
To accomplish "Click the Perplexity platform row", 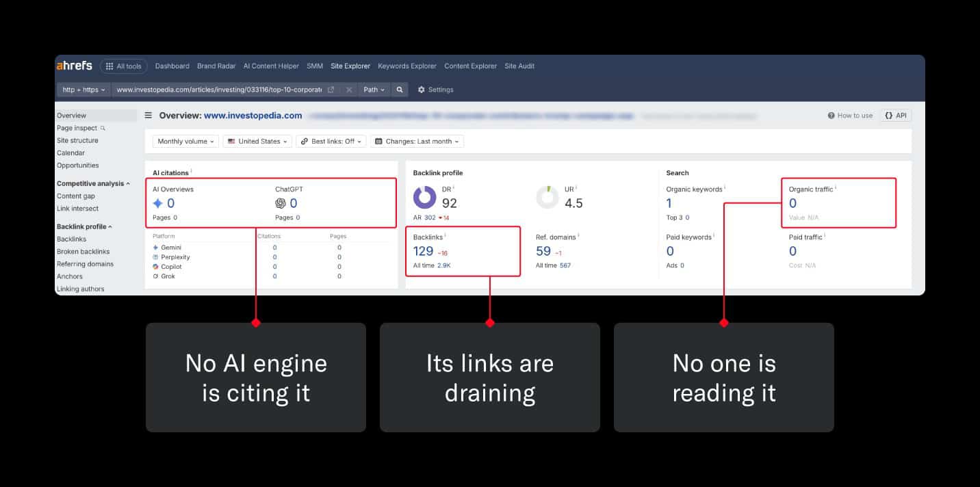I will (x=270, y=256).
